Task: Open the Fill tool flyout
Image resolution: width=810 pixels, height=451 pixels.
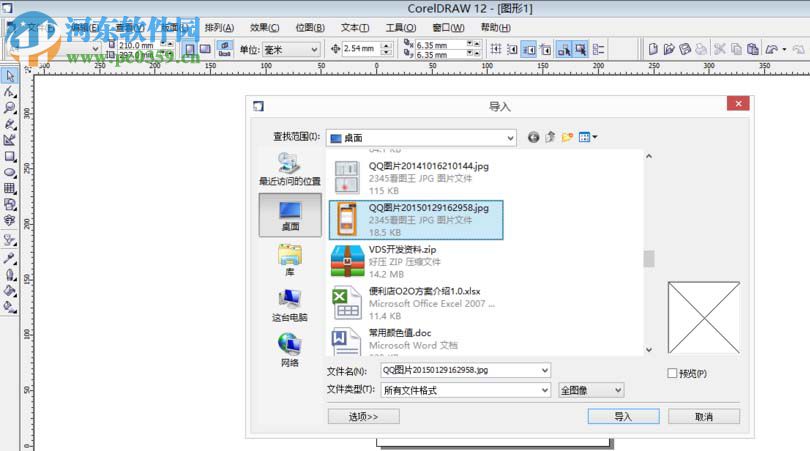Action: [x=9, y=291]
